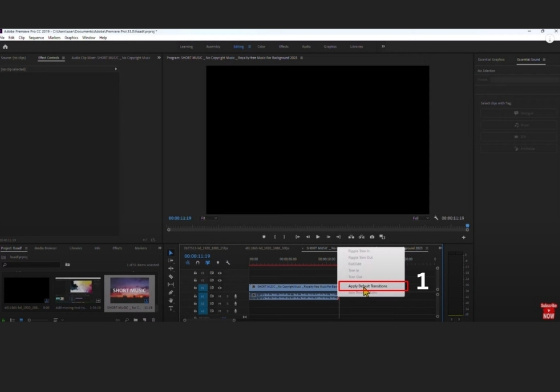Click the Export Frame camera icon
This screenshot has height=392, width=560.
[x=372, y=237]
